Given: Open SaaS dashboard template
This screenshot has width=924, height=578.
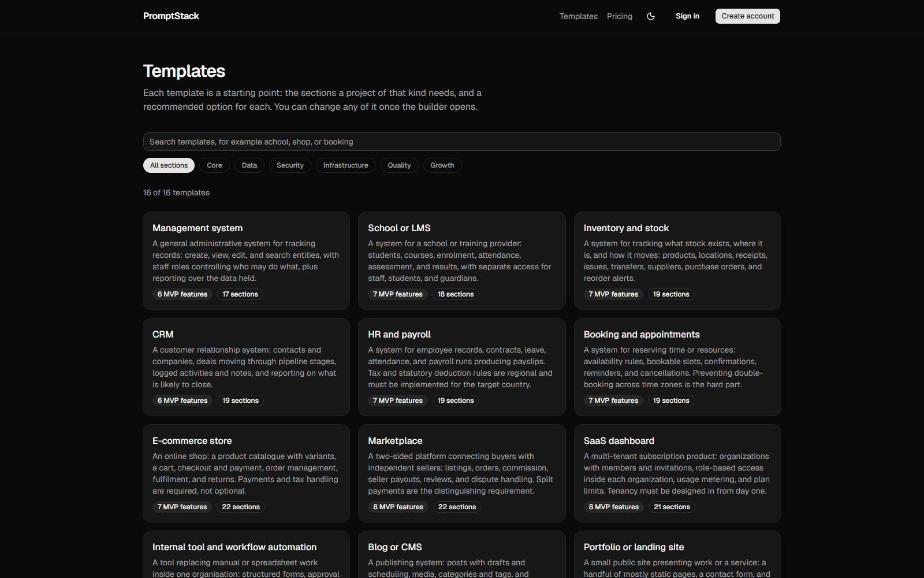Looking at the screenshot, I should 677,473.
